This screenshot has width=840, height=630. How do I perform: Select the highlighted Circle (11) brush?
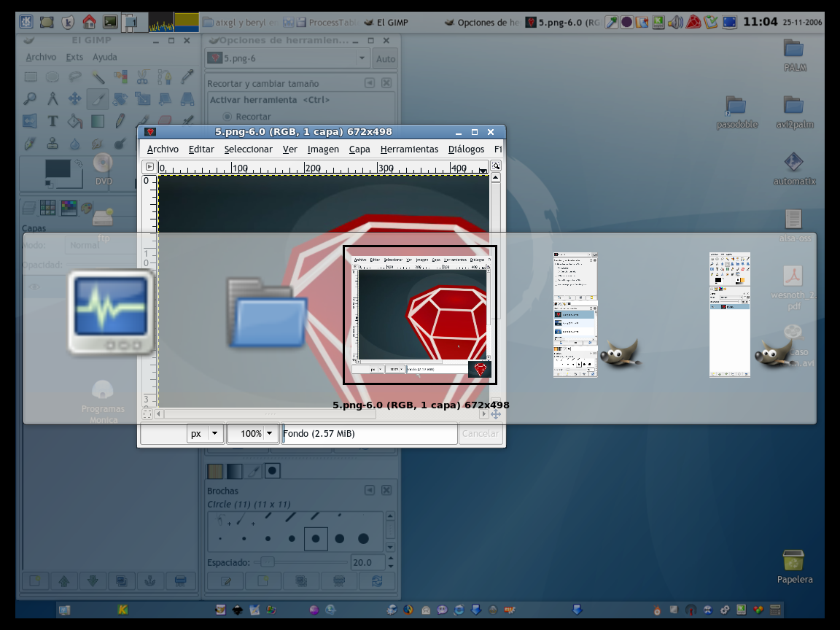pyautogui.click(x=316, y=538)
